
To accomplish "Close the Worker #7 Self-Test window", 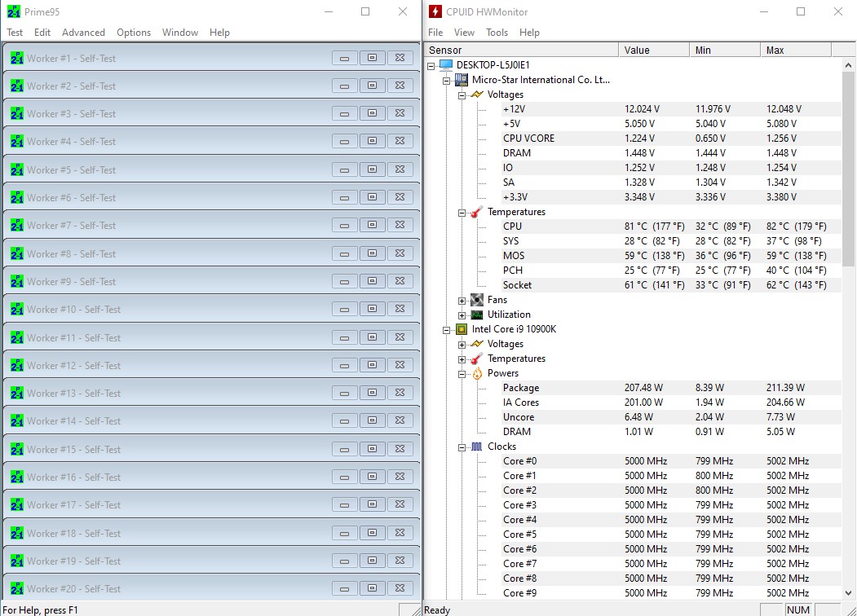I will click(x=400, y=226).
